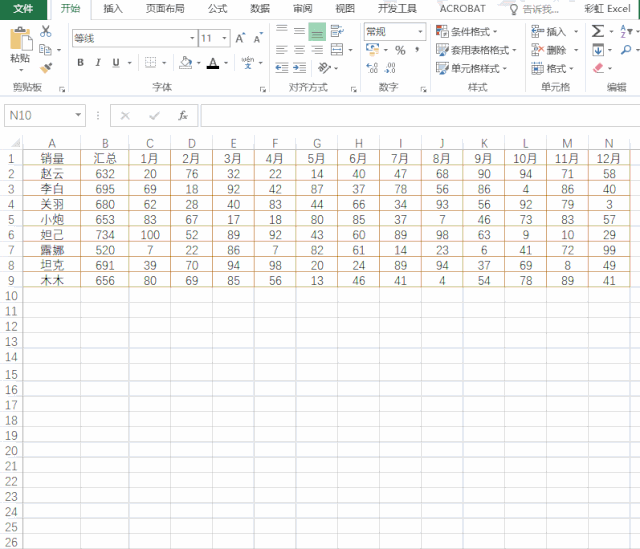Click the Clear eraser icon
This screenshot has width=640, height=549.
(x=598, y=68)
